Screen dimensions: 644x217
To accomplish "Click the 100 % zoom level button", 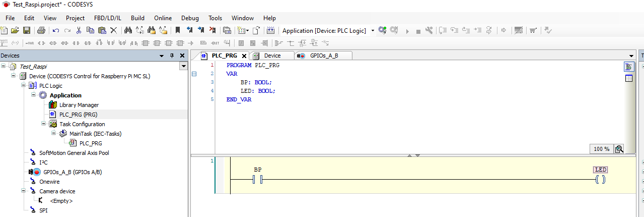I will pos(602,149).
